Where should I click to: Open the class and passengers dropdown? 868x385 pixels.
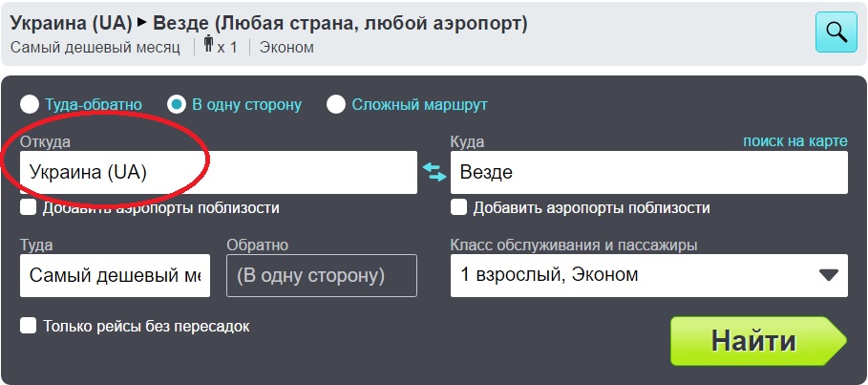(x=648, y=275)
